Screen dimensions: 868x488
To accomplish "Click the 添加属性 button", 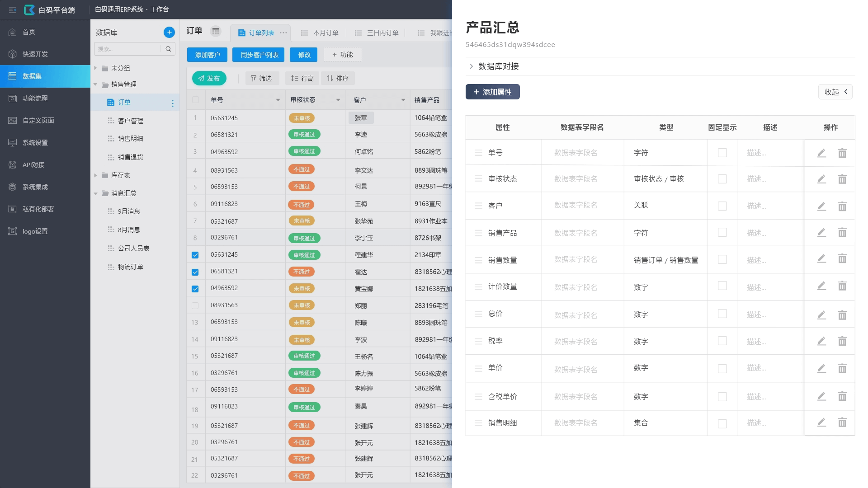I will (x=493, y=92).
